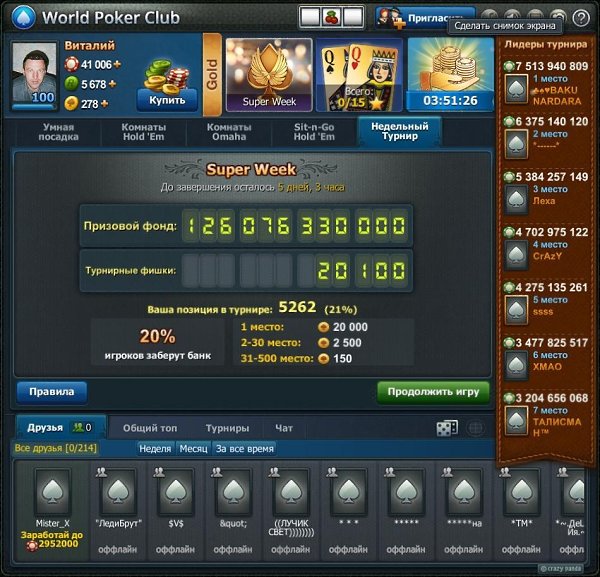Click the plus next to 41 006 chips

(117, 65)
